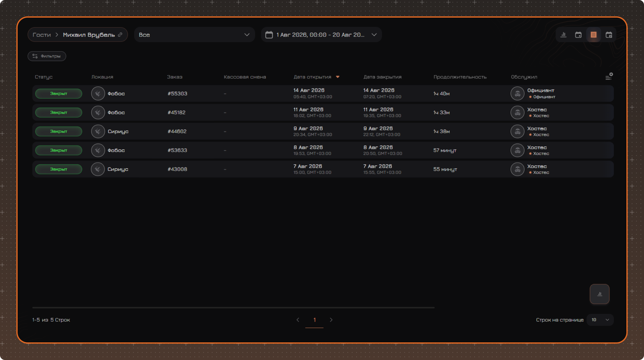644x360 pixels.
Task: Click Закрыт status of order #55303
Action: 58,93
